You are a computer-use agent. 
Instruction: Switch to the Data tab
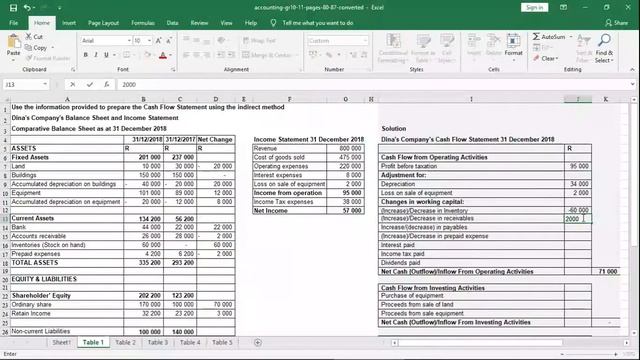(x=172, y=23)
